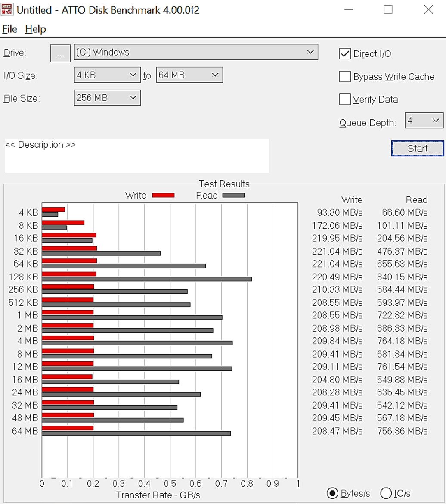Click the read value 101.11 MB/s
Viewport: 446px width, 504px height.
(x=402, y=226)
